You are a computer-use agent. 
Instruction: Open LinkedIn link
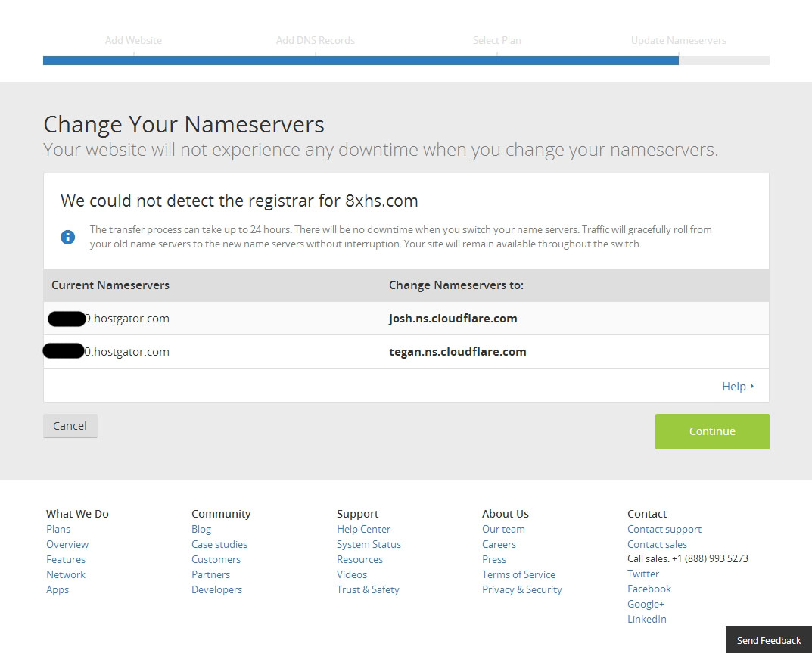[x=647, y=620]
